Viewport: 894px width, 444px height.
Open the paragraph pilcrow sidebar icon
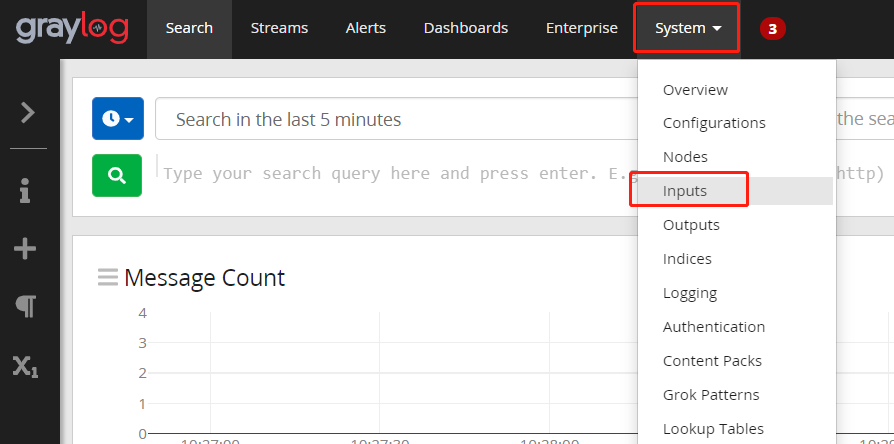coord(26,307)
